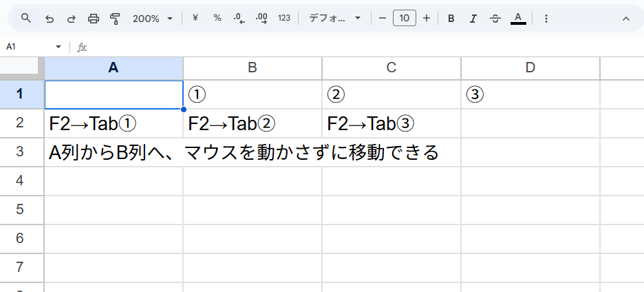Select the paint format roller icon
Screen dimensions: 644x292
(x=116, y=19)
